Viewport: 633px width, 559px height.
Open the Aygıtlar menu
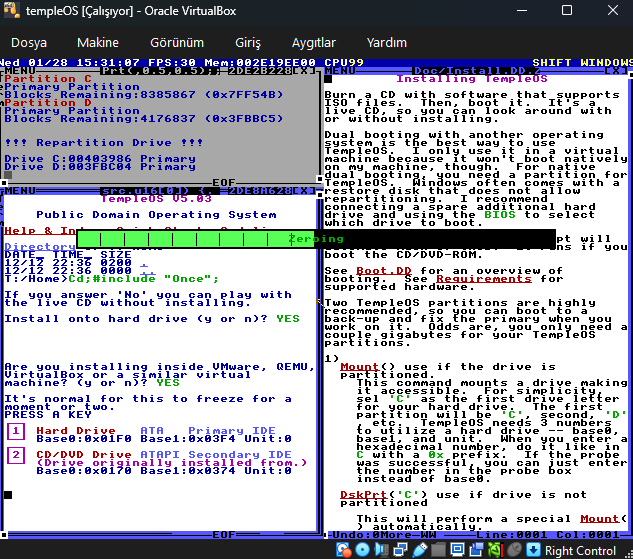(314, 43)
